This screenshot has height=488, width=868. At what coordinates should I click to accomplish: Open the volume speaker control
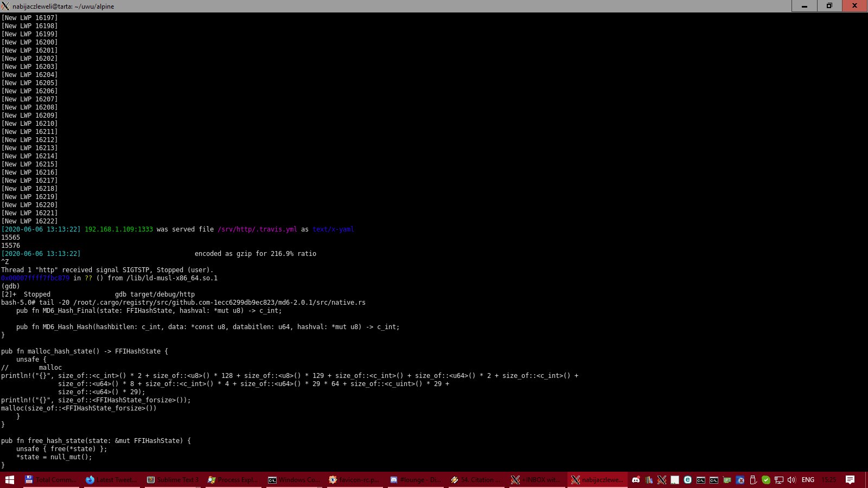click(792, 480)
